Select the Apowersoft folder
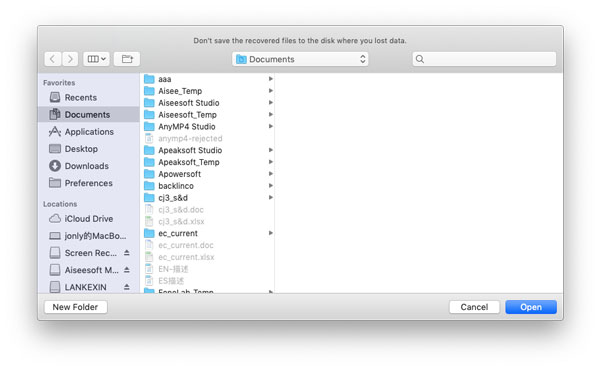 [x=207, y=174]
